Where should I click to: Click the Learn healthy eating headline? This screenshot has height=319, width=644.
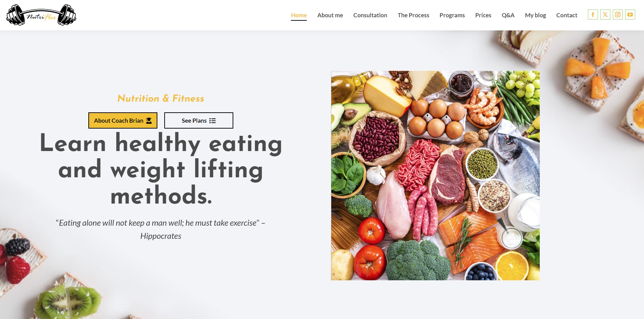tap(161, 169)
